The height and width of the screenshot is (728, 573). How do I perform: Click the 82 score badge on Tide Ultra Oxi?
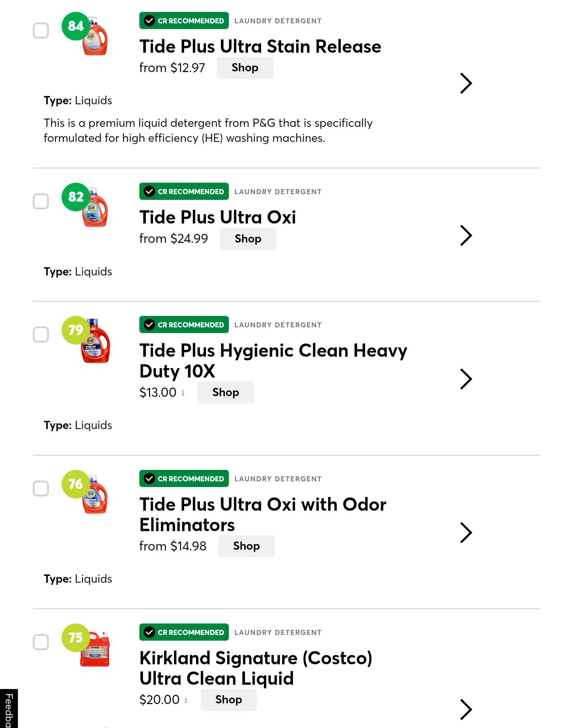76,197
